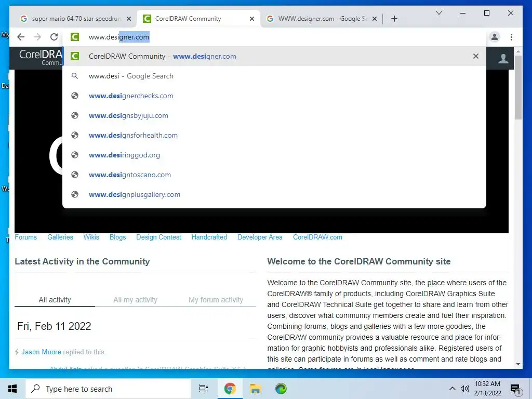This screenshot has width=532, height=399.
Task: Open the Design Contest link
Action: (x=158, y=237)
